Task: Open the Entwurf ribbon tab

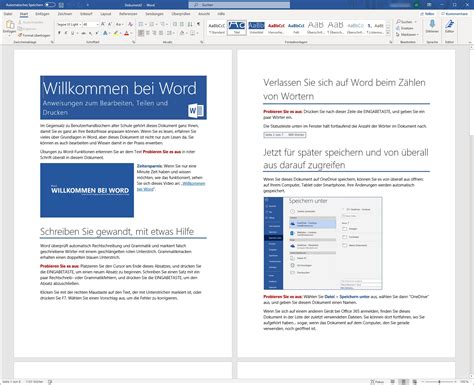Action: click(86, 14)
